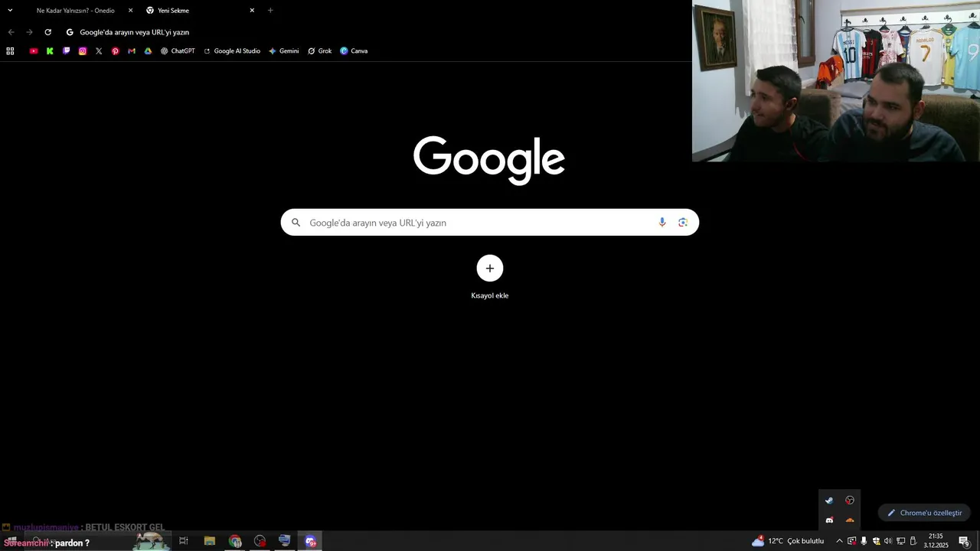Image resolution: width=980 pixels, height=551 pixels.
Task: Click the browser back arrow
Action: [x=11, y=32]
